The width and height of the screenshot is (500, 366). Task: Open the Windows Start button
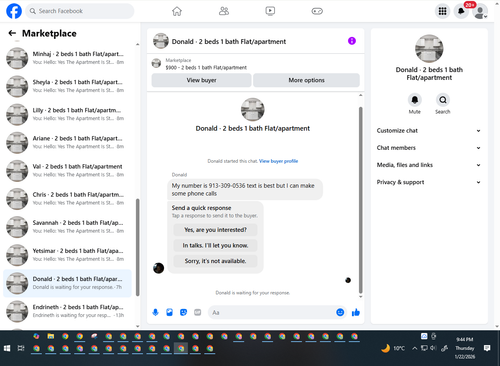(7, 348)
